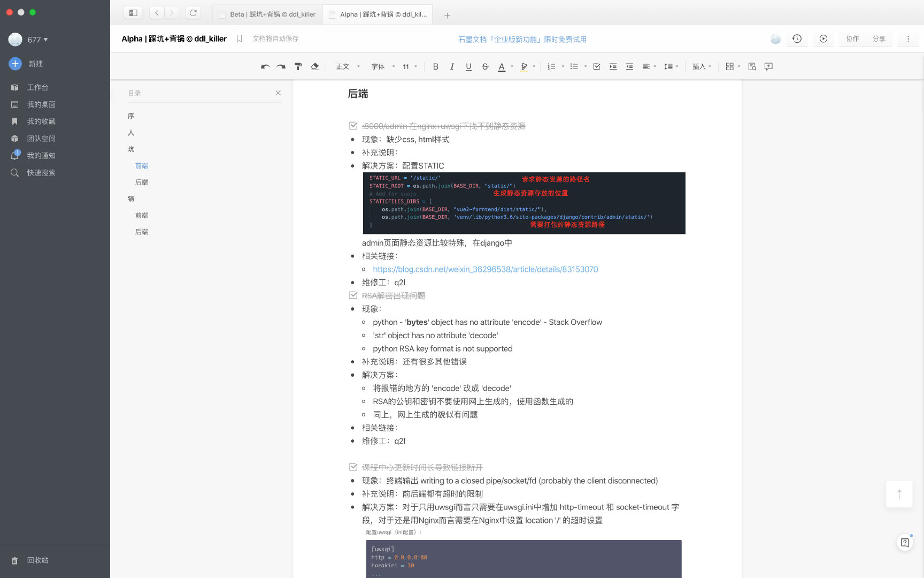Open the contextual help button
This screenshot has width=924, height=578.
[905, 543]
